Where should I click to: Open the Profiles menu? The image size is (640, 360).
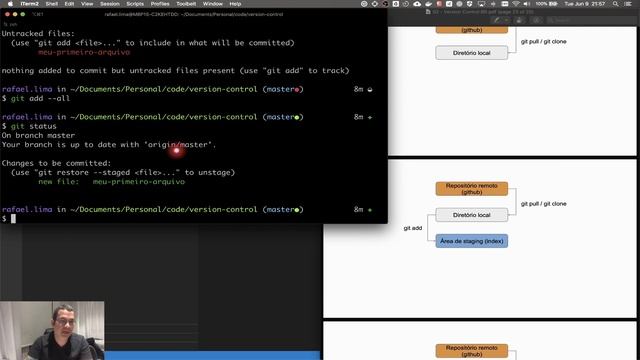click(x=160, y=4)
